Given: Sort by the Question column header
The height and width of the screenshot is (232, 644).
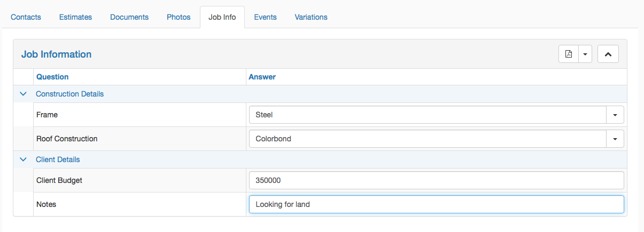Looking at the screenshot, I should 52,77.
